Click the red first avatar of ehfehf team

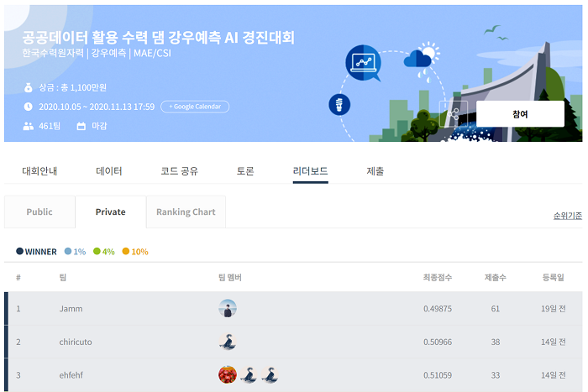pos(227,375)
